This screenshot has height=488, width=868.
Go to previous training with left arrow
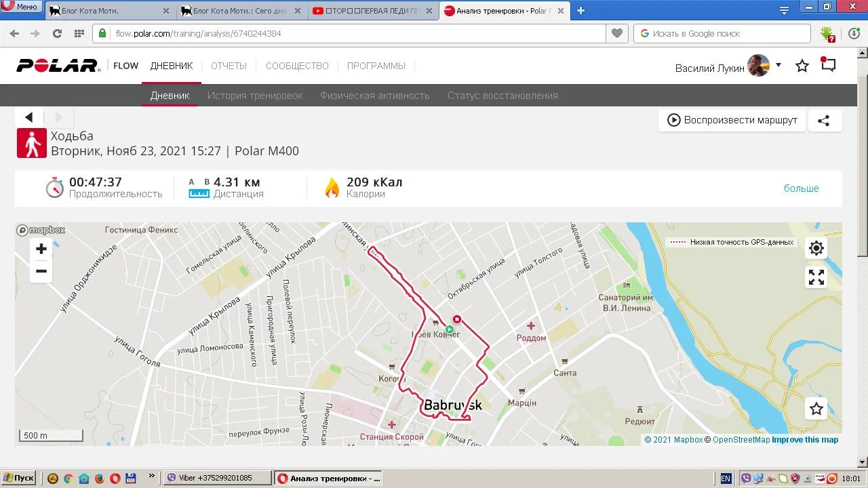[29, 117]
